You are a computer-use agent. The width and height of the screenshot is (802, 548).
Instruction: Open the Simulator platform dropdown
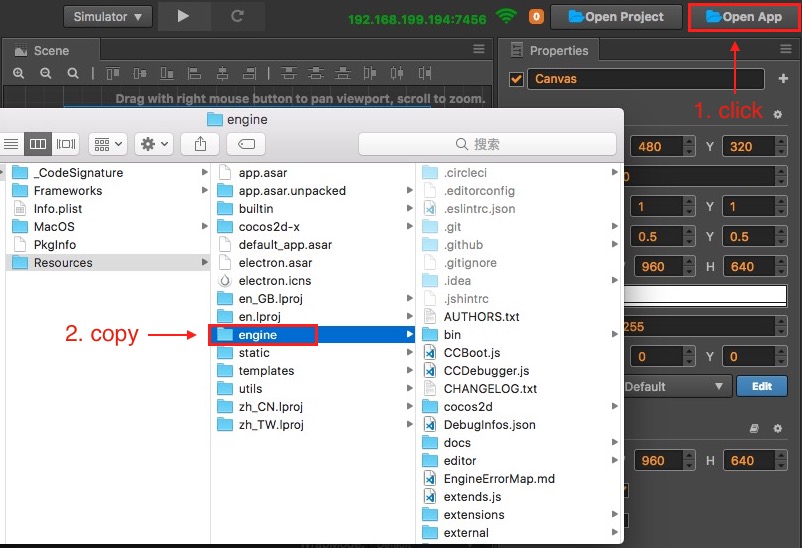108,17
